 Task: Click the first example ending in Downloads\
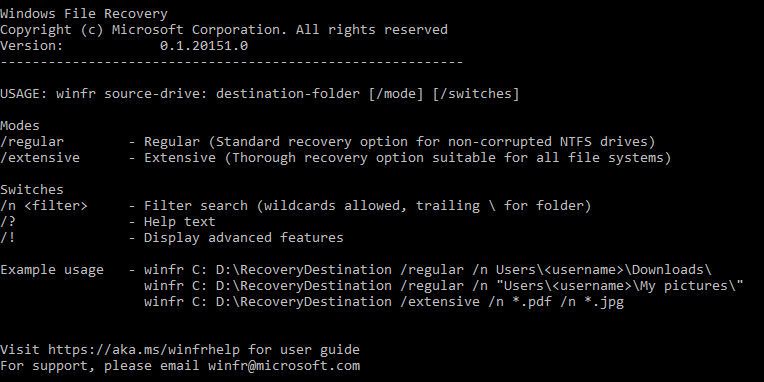(428, 270)
